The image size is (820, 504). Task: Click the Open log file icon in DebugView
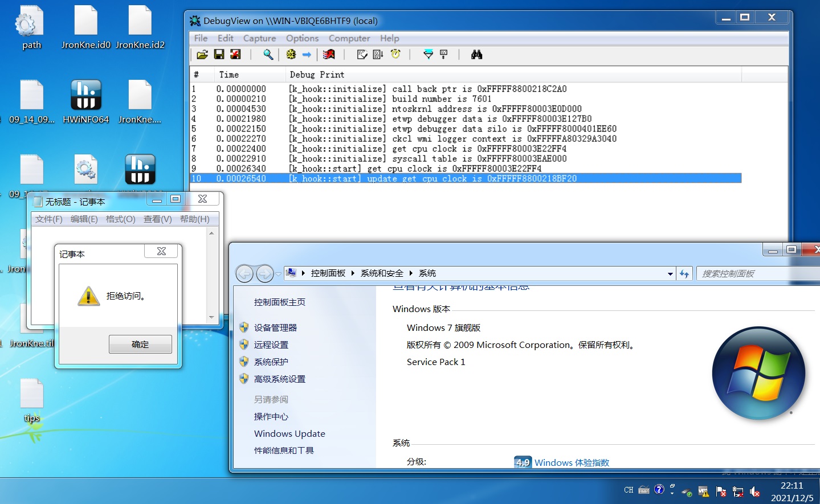(202, 55)
